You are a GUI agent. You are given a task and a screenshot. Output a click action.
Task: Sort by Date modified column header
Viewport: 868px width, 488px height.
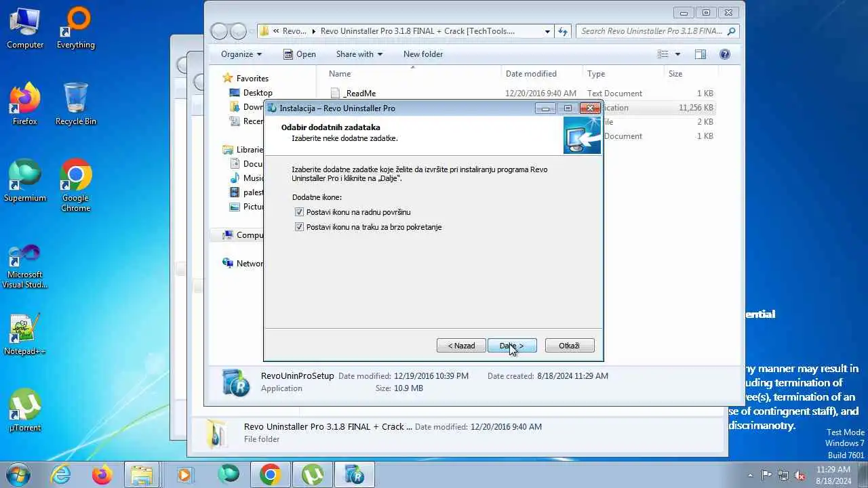(541, 74)
